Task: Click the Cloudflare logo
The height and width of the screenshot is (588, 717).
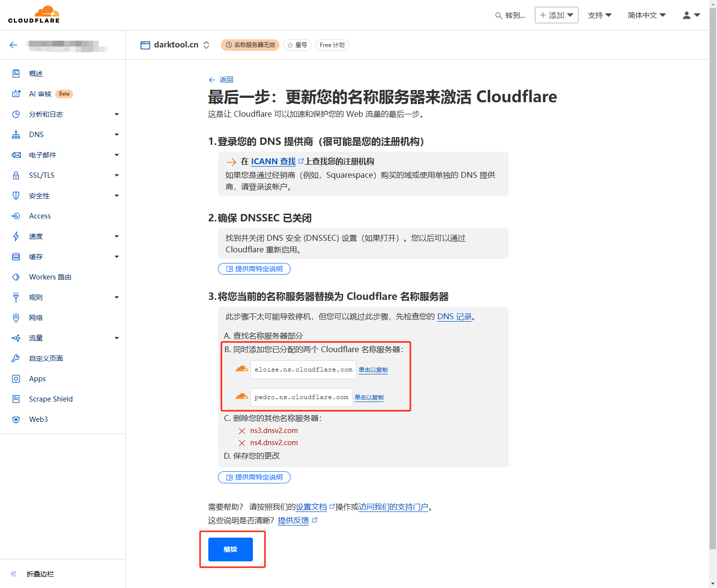Action: pos(34,15)
